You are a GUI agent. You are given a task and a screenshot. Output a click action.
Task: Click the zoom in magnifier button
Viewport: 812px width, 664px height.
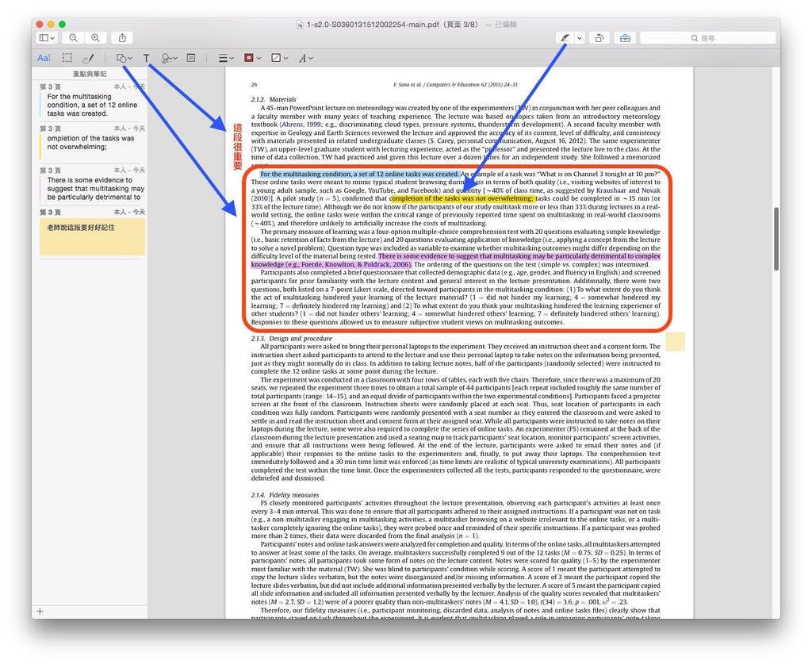[x=95, y=38]
